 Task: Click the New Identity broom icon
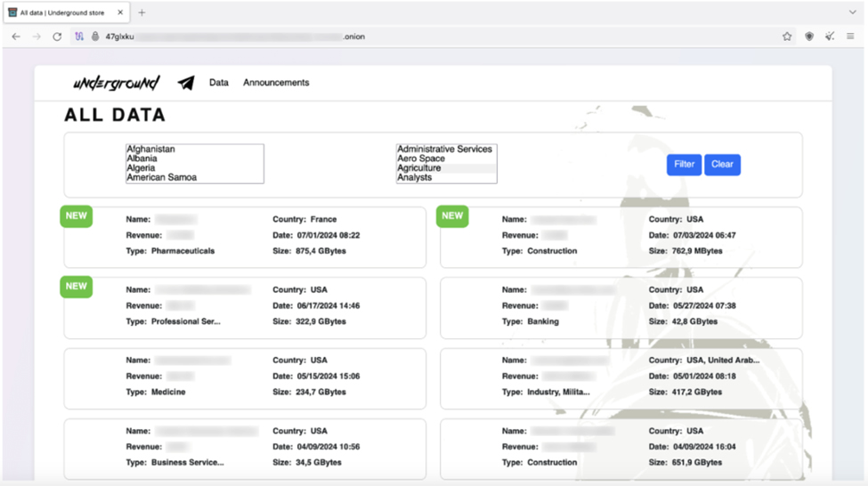830,36
